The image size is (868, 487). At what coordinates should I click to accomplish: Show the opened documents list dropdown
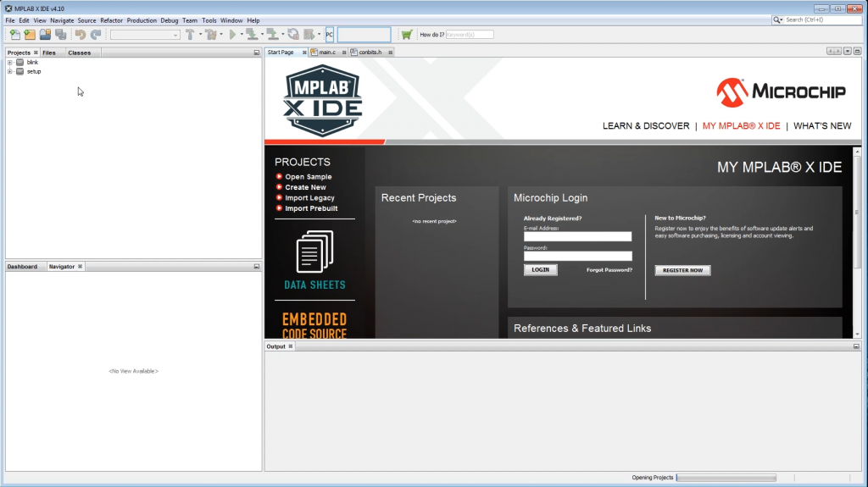847,52
